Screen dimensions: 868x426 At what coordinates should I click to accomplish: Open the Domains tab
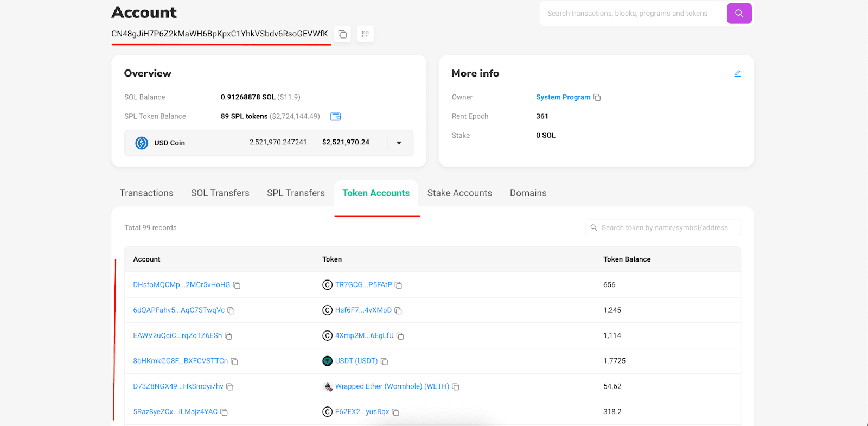pyautogui.click(x=528, y=193)
